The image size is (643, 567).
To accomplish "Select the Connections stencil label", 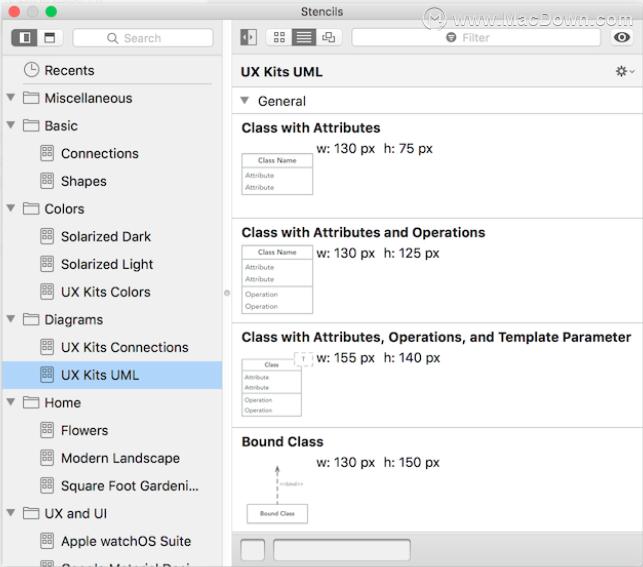I will [x=100, y=153].
